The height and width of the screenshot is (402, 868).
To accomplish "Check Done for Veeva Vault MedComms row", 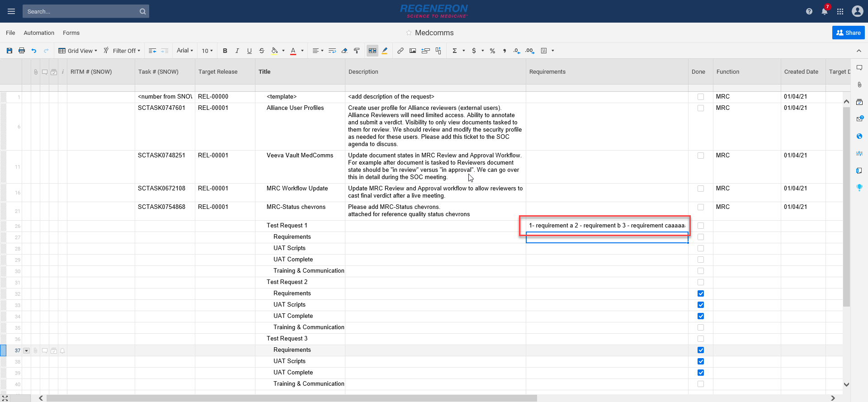I will click(701, 156).
